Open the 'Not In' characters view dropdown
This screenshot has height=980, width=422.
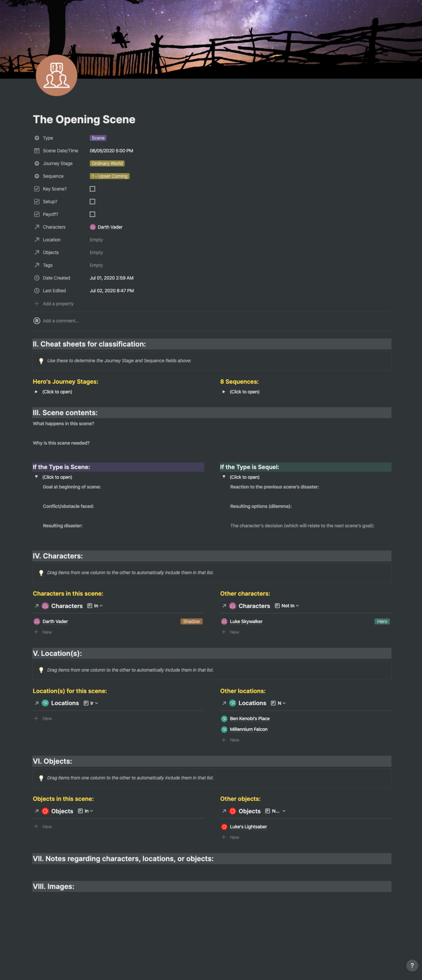(290, 606)
